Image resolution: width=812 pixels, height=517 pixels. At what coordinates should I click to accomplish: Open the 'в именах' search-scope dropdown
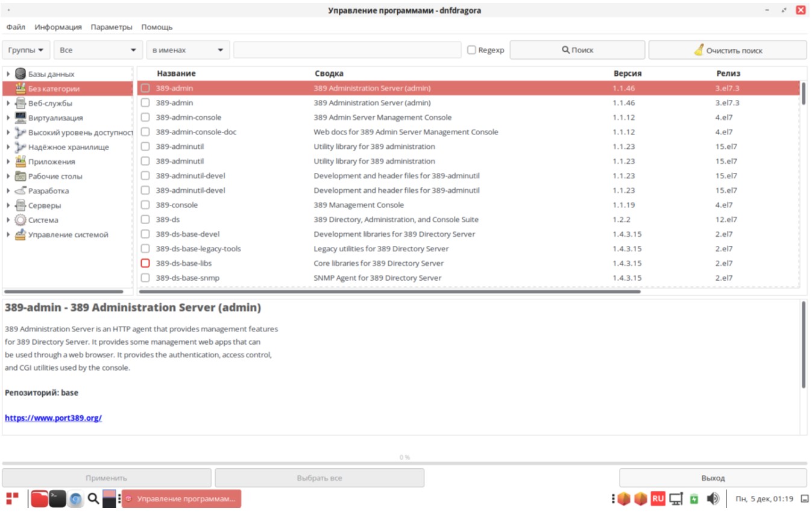(x=187, y=51)
